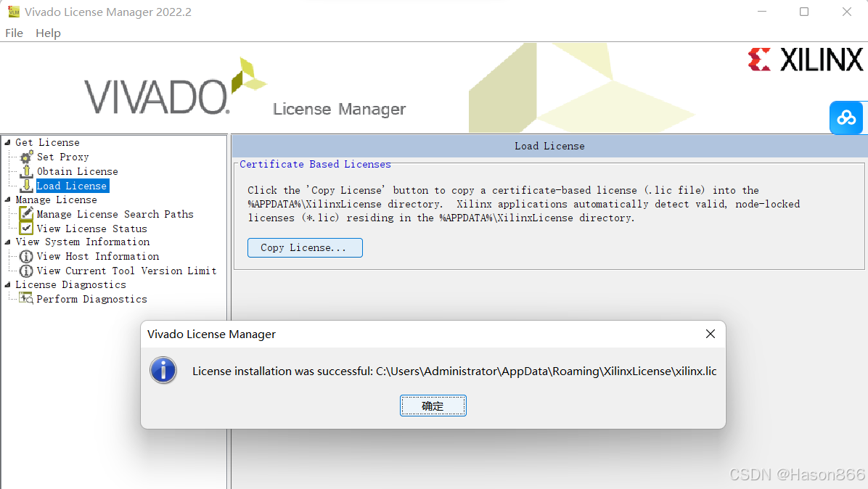Click the Manage License category label

56,200
